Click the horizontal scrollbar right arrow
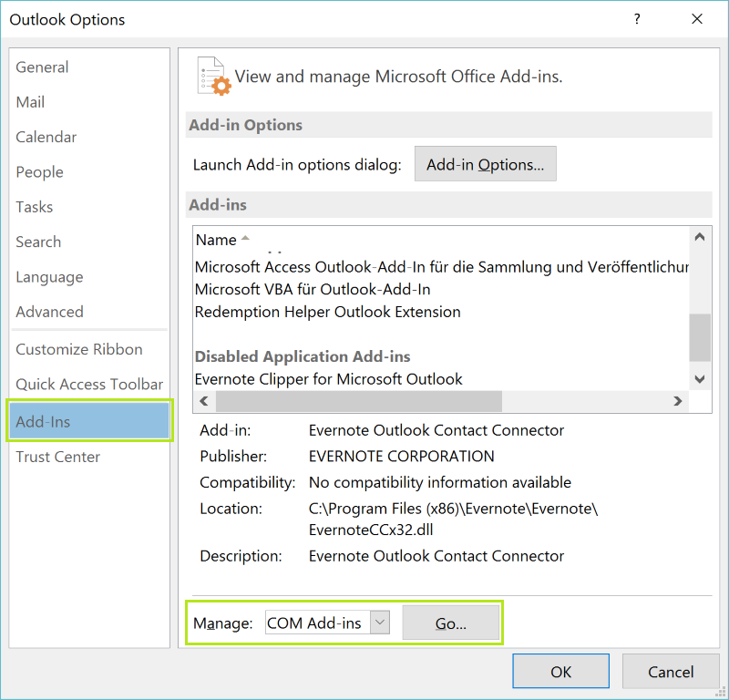 click(x=677, y=401)
